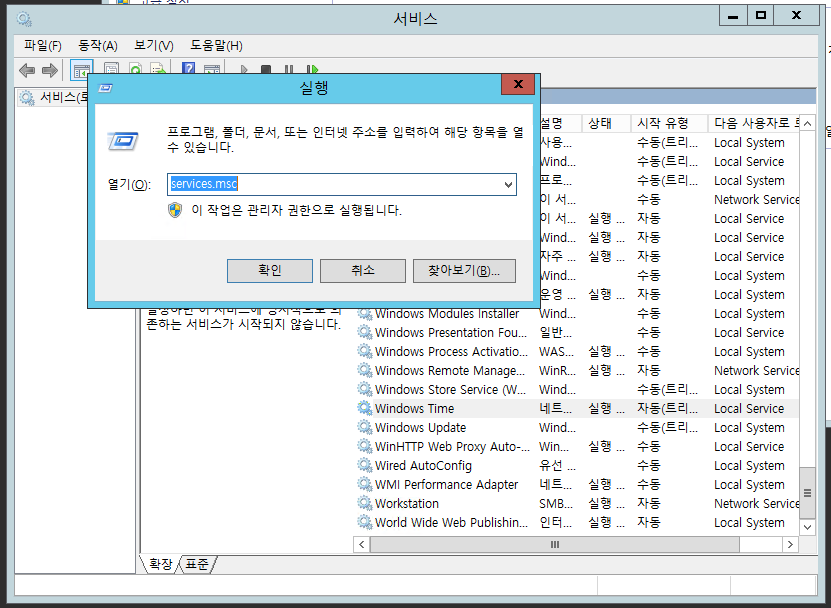Click the gear icon of Windows Store Service row
Viewport: 831px width, 608px height.
[x=365, y=390]
